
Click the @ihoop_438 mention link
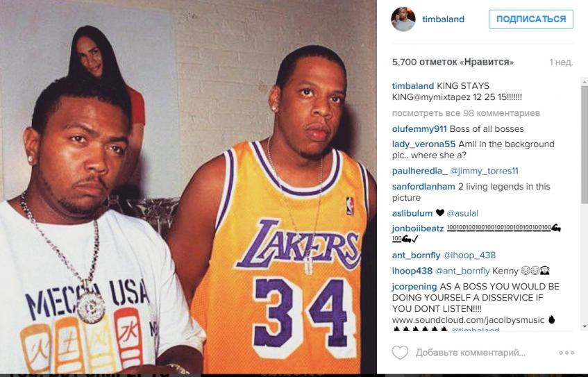[x=469, y=255]
